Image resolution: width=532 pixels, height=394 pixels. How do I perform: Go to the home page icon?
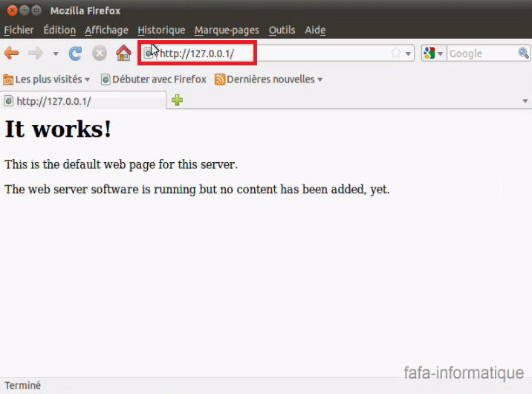123,53
